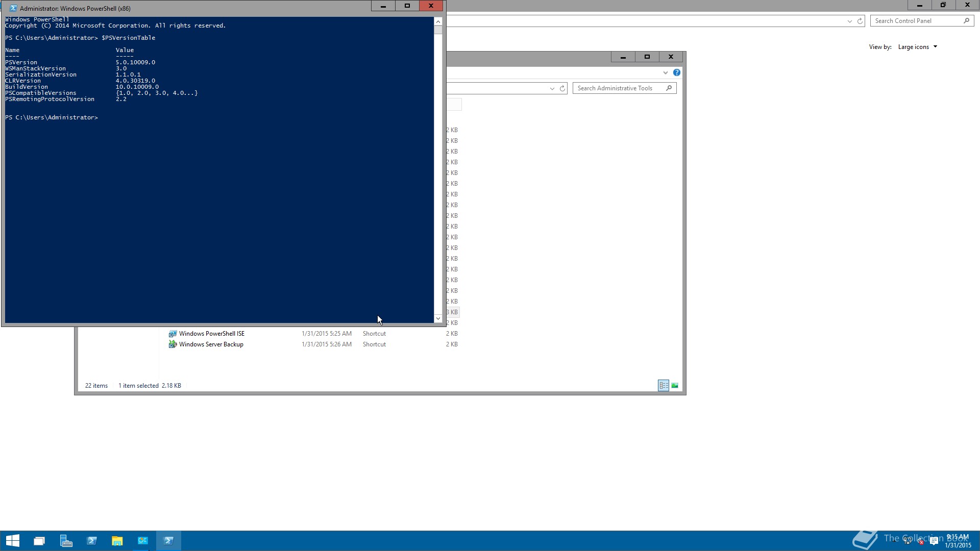Click the '22 items' status bar text
Image resolution: width=980 pixels, height=551 pixels.
(96, 386)
